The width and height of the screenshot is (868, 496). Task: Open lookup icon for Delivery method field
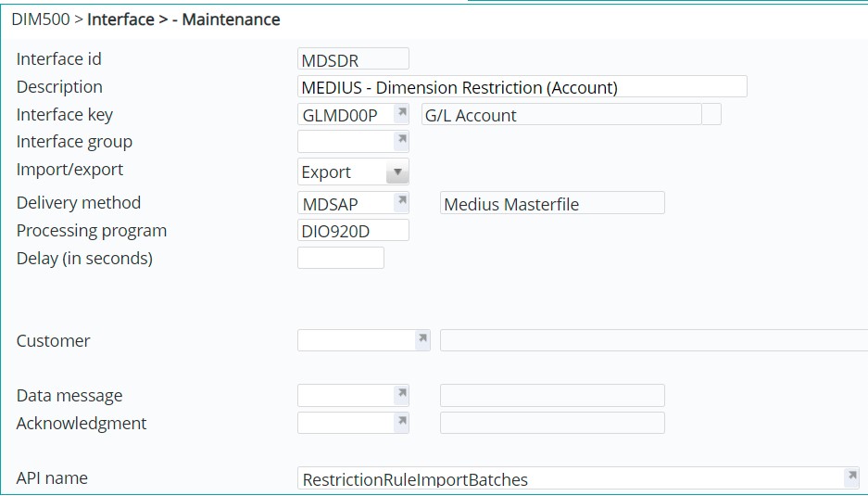coord(401,201)
